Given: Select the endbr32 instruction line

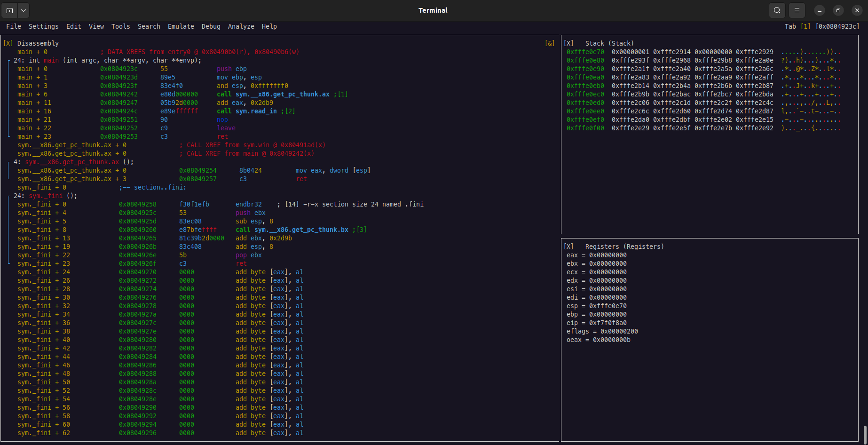Looking at the screenshot, I should coord(221,204).
